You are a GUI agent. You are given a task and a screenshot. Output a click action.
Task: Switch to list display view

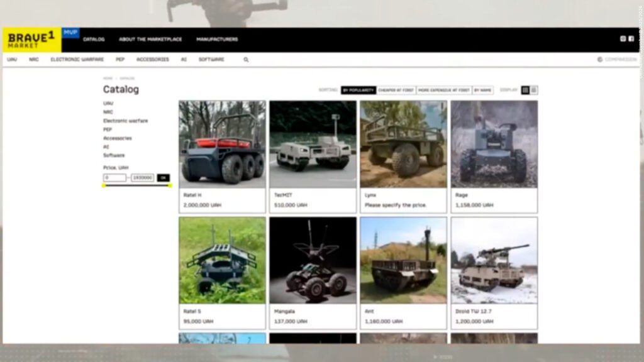point(534,90)
